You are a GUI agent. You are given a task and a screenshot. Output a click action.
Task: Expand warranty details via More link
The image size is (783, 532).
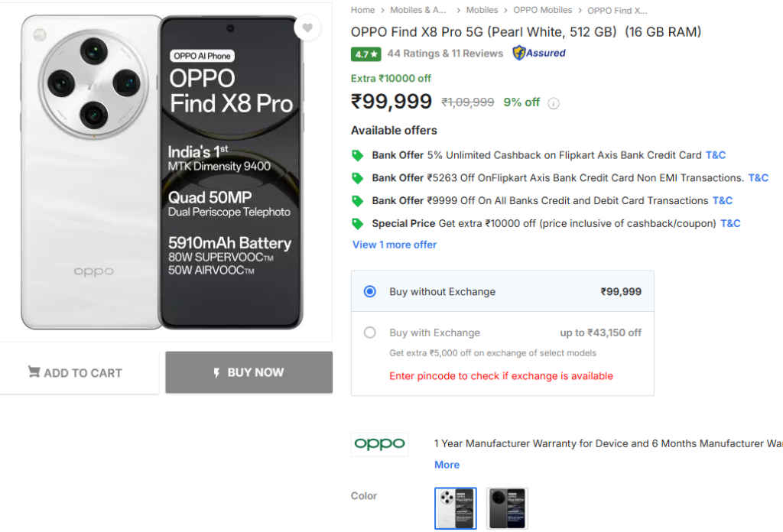(x=447, y=464)
